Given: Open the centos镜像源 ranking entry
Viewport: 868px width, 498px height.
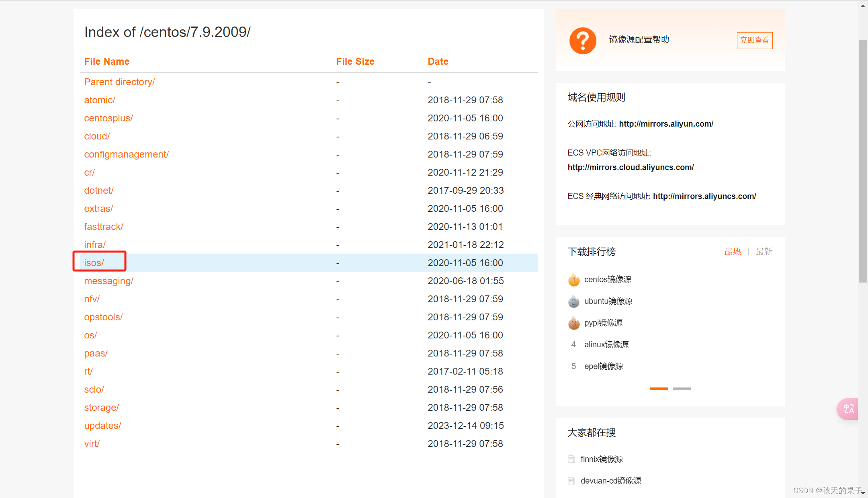Looking at the screenshot, I should (x=608, y=279).
